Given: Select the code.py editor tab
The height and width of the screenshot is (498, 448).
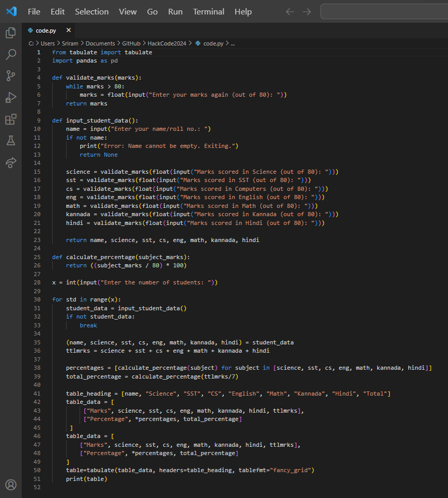Looking at the screenshot, I should (49, 31).
